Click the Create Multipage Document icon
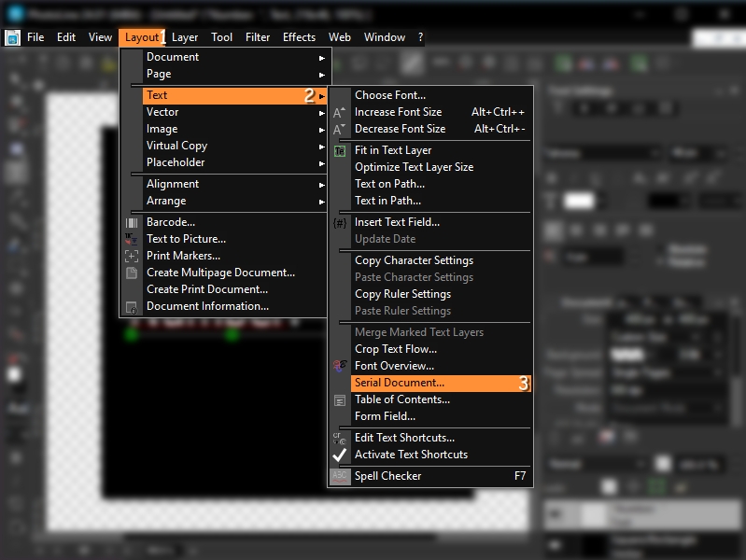The image size is (746, 560). (x=132, y=273)
